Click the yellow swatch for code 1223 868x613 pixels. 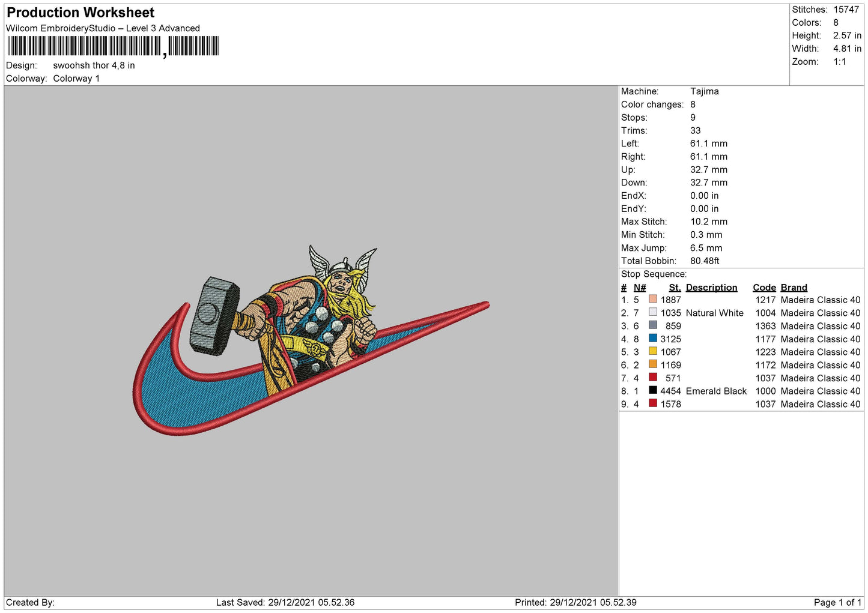[x=652, y=351]
